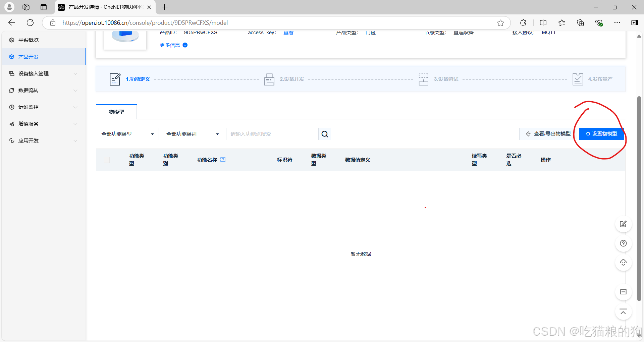Open 运维监控 monitoring section
The height and width of the screenshot is (342, 644).
pyautogui.click(x=28, y=107)
